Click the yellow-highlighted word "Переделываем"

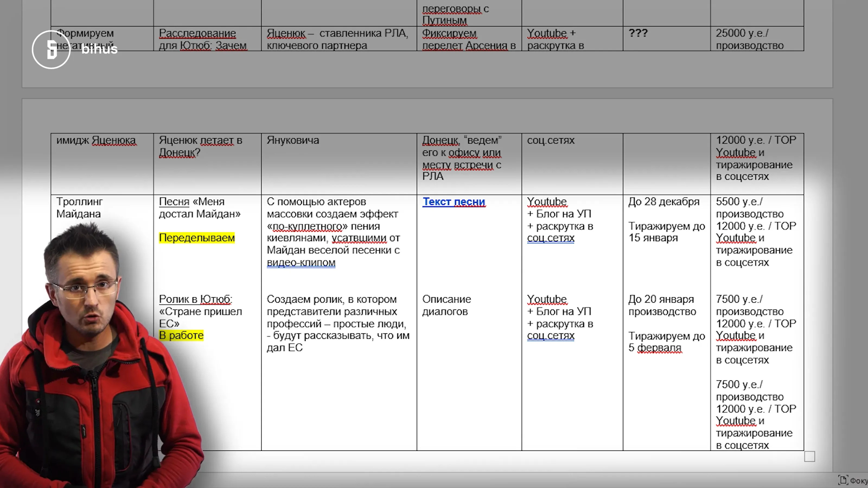(197, 238)
